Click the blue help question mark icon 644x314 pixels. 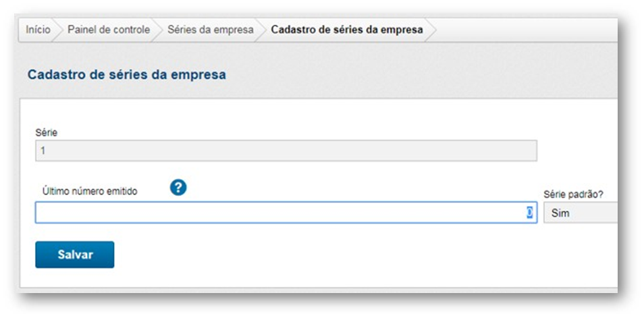click(x=178, y=189)
